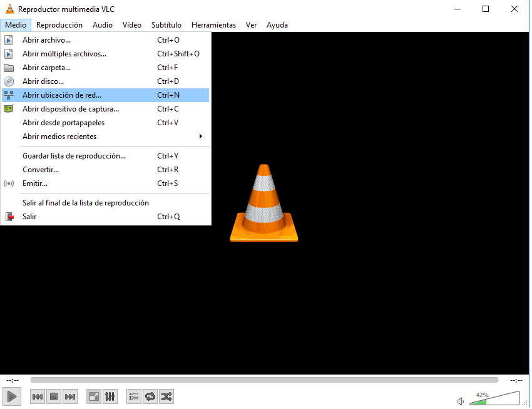Show the playlist icon
The width and height of the screenshot is (532, 409).
(134, 396)
